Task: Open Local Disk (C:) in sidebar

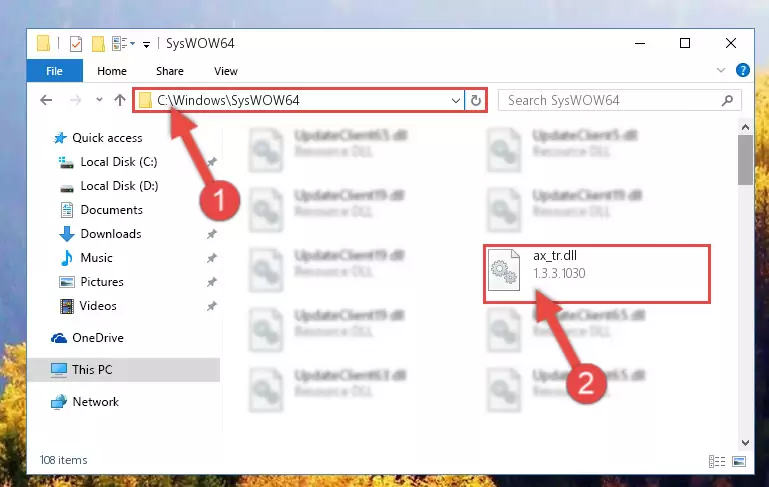Action: (108, 162)
